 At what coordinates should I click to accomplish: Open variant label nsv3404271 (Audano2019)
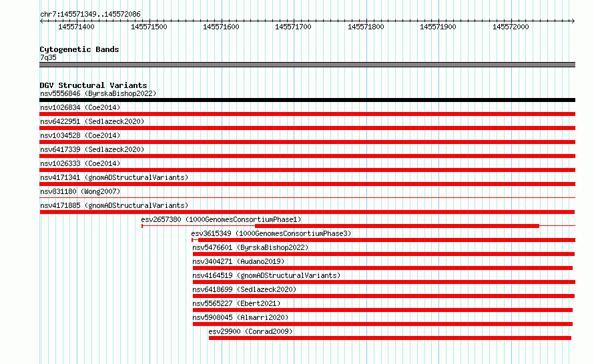click(238, 261)
